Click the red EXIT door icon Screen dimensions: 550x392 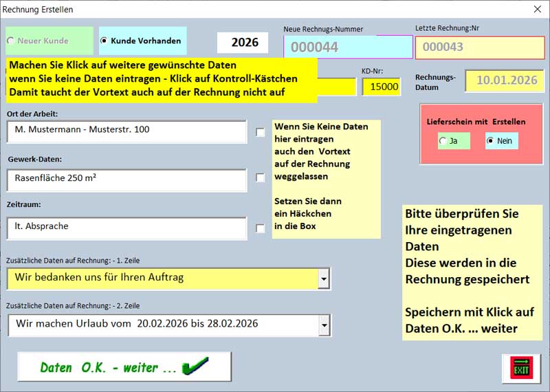tap(522, 368)
